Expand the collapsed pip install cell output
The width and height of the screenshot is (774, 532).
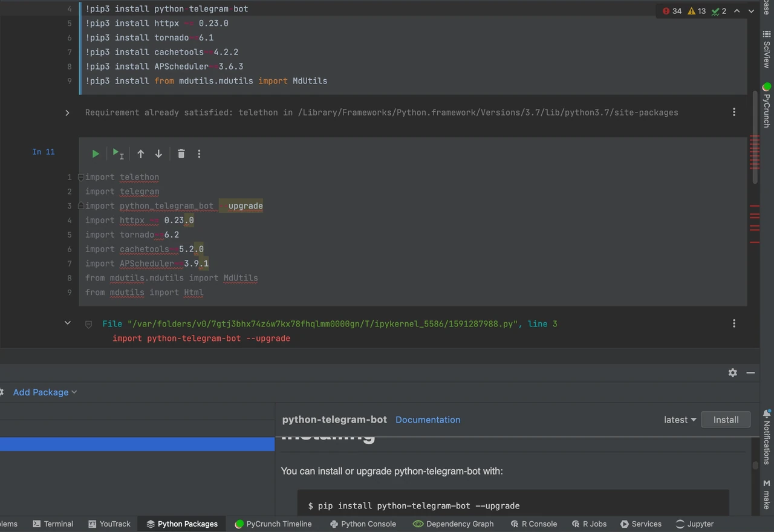pyautogui.click(x=67, y=113)
